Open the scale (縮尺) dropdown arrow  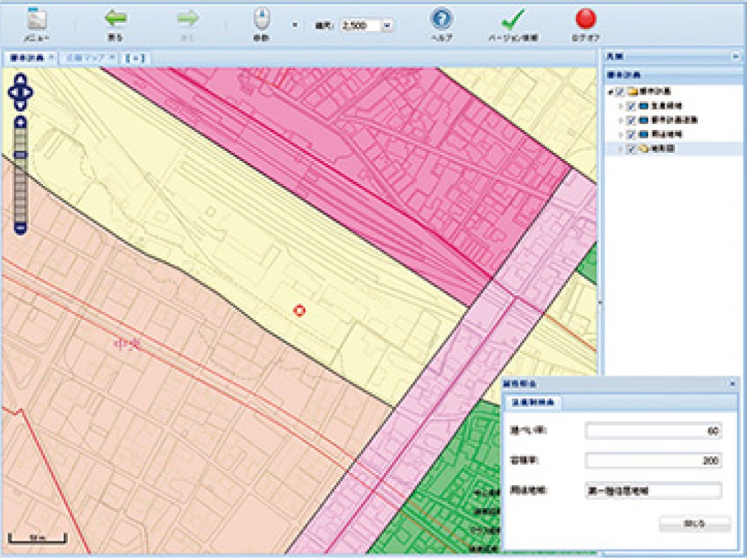[x=387, y=26]
